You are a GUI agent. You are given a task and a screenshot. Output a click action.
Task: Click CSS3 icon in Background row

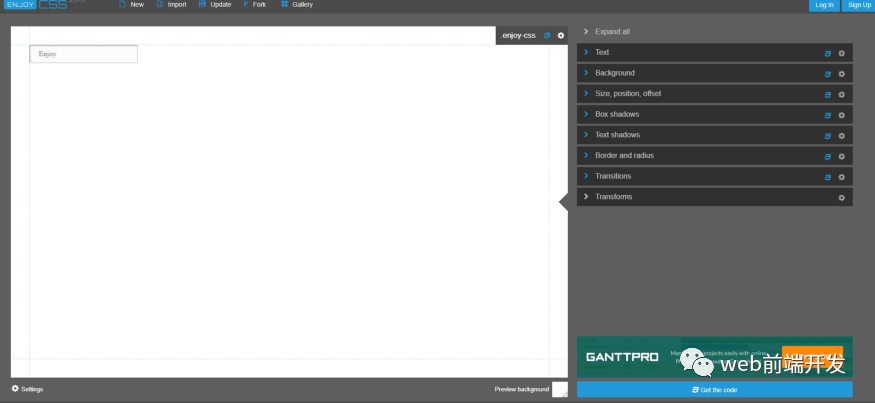pos(828,74)
